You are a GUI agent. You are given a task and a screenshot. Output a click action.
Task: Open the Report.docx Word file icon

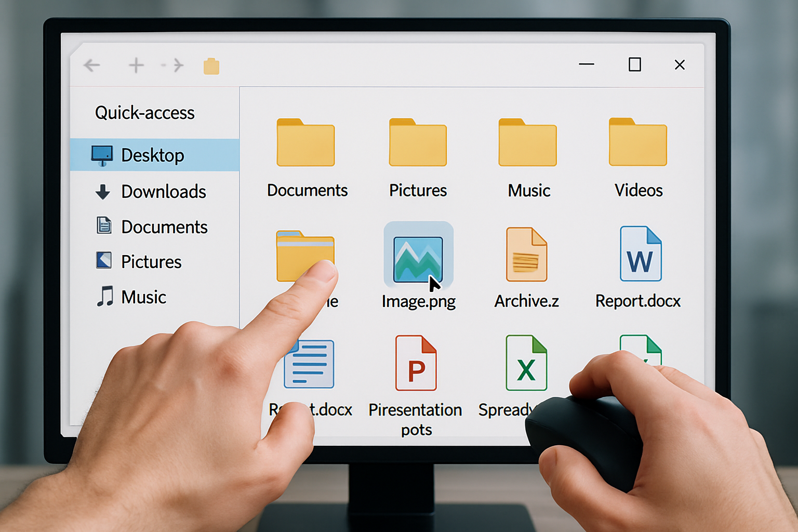click(x=640, y=255)
